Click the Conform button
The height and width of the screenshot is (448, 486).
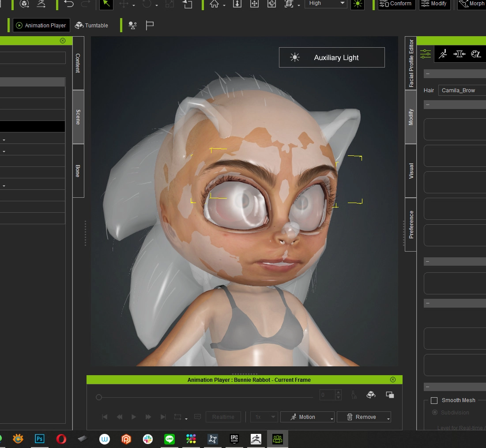(396, 4)
